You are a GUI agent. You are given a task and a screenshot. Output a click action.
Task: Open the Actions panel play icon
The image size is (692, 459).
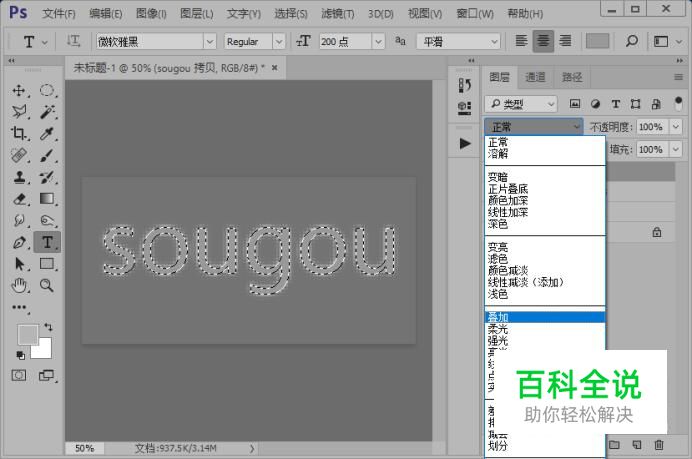pyautogui.click(x=464, y=143)
